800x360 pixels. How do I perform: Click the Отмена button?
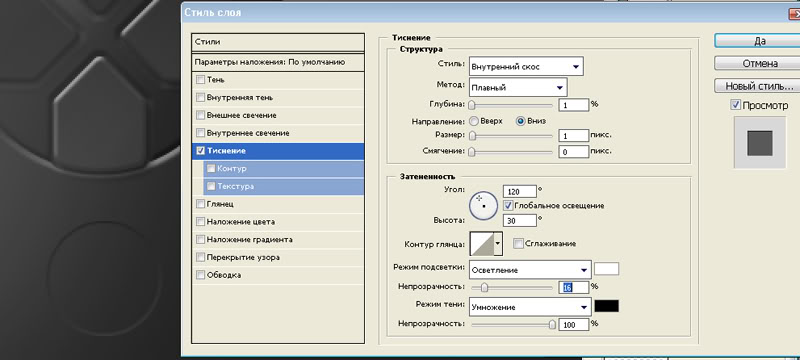coord(759,64)
